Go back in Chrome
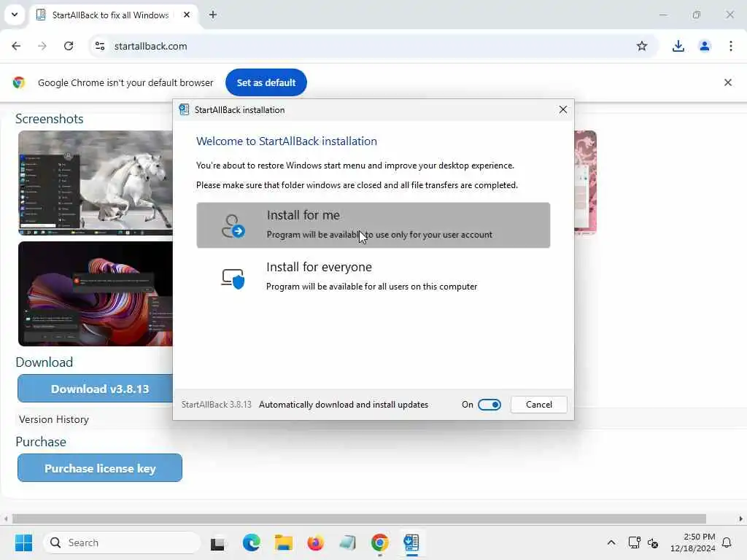 click(16, 46)
